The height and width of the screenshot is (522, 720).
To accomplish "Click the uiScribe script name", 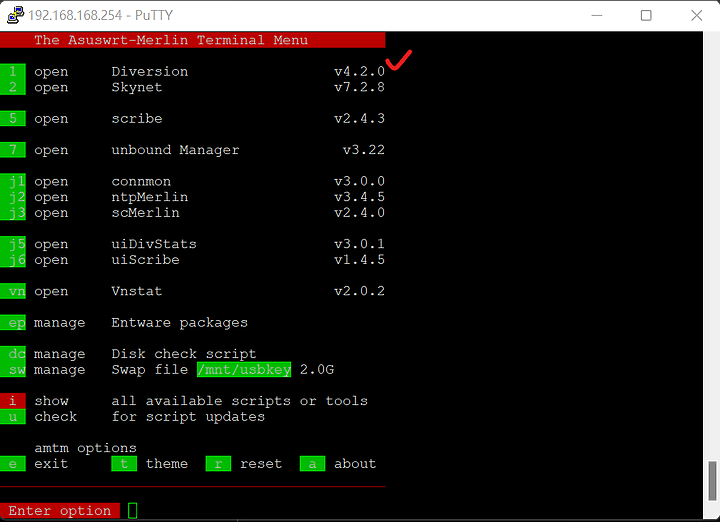I will pyautogui.click(x=146, y=260).
